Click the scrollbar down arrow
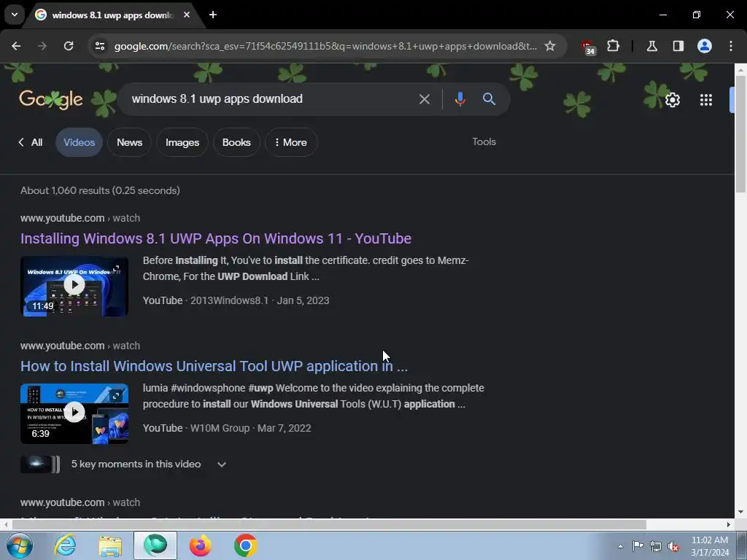The image size is (747, 560). [740, 513]
